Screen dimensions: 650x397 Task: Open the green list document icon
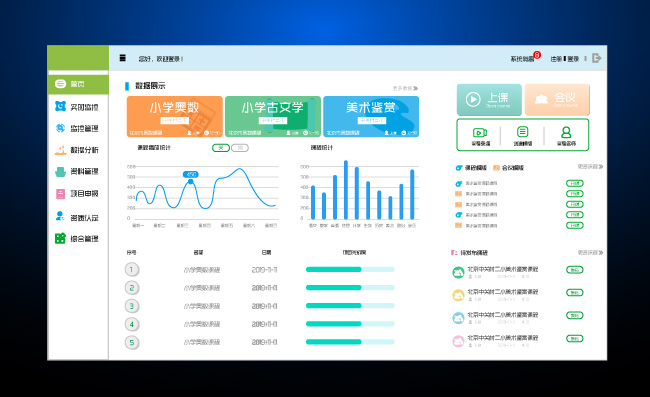522,132
